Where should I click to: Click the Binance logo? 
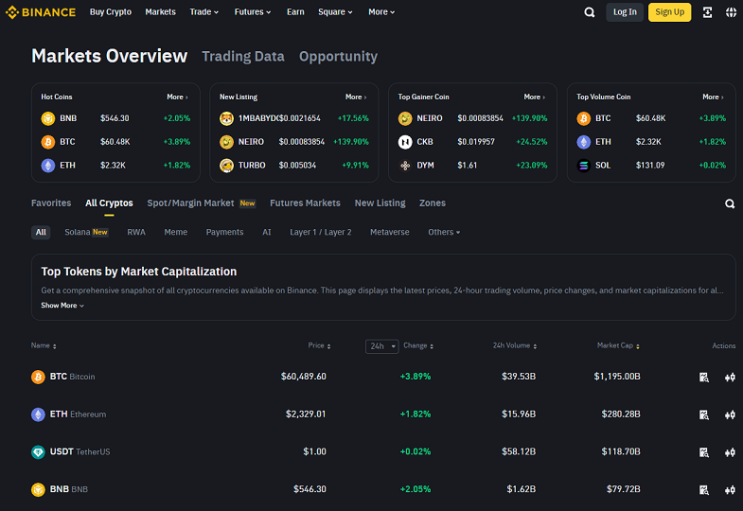point(40,12)
